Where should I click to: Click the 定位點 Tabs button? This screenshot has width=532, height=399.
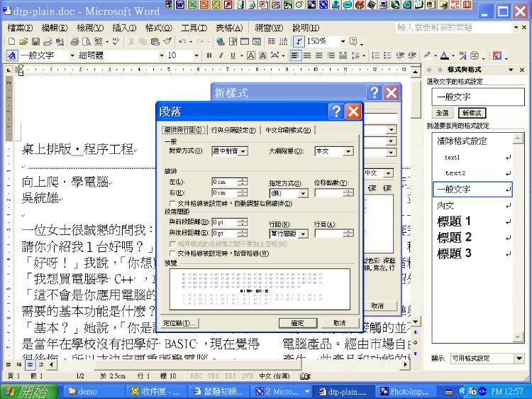[179, 323]
